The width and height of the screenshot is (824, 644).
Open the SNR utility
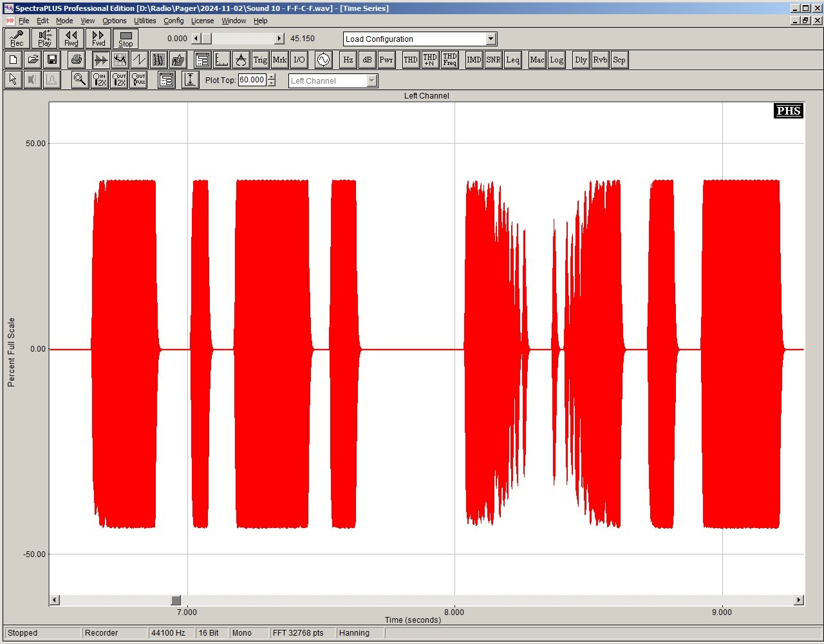pyautogui.click(x=493, y=60)
